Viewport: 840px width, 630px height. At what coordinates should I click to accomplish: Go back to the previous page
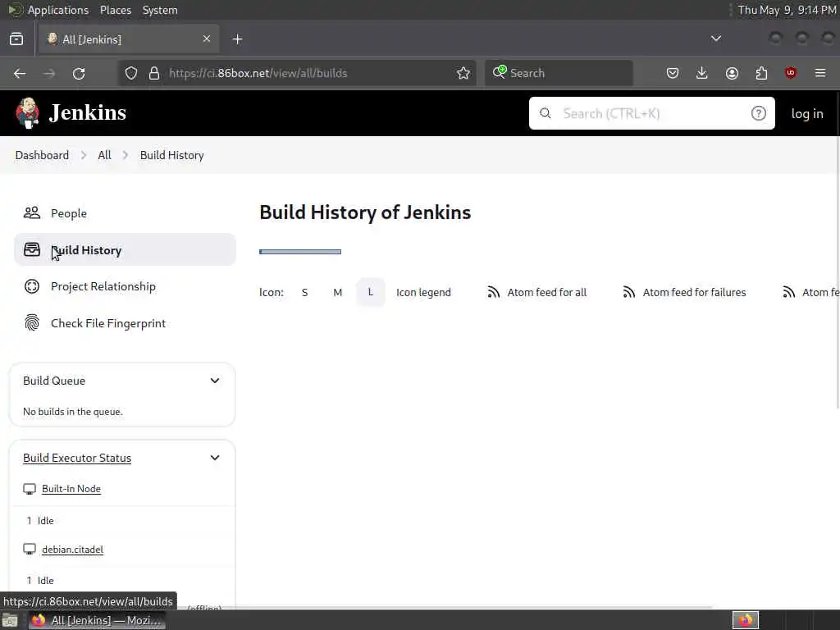(20, 73)
